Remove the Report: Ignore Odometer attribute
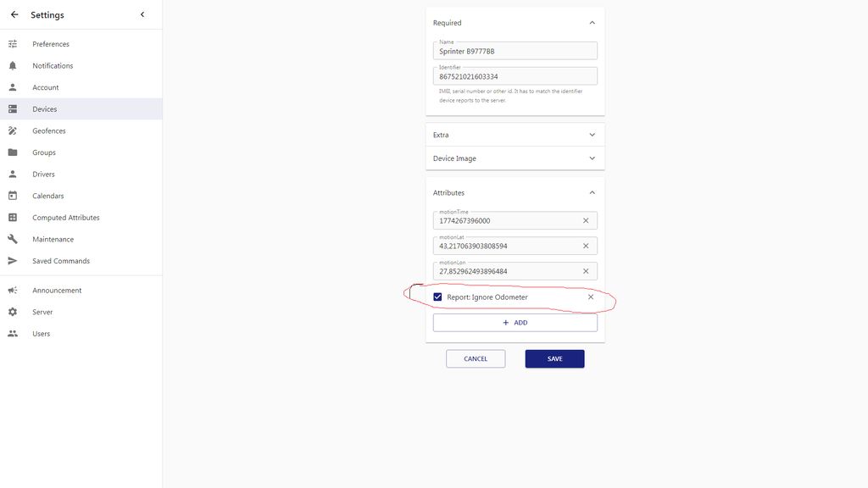This screenshot has width=868, height=488. (591, 297)
